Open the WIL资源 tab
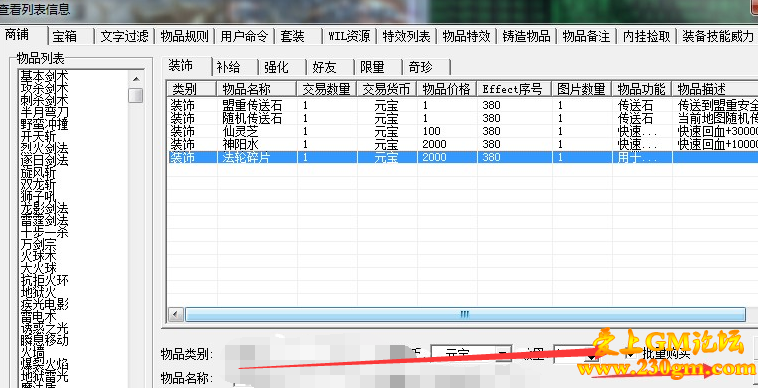Viewport: 762px width, 388px height. point(349,36)
